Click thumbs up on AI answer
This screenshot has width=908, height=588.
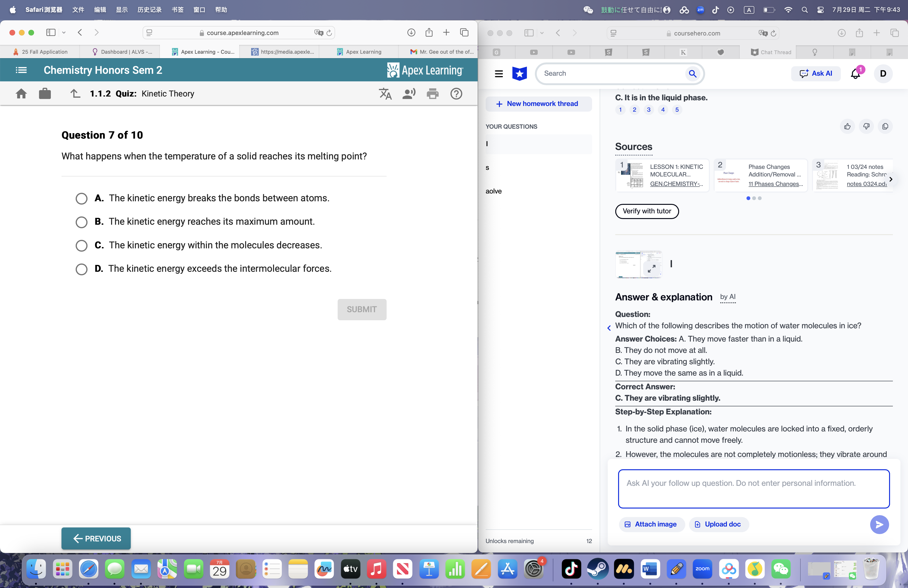[847, 126]
